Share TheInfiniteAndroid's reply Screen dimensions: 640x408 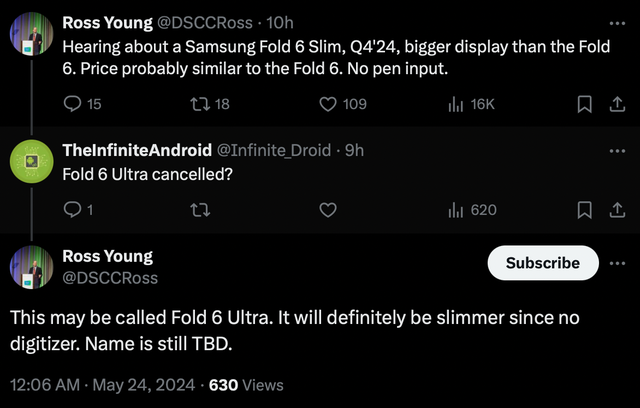pyautogui.click(x=614, y=210)
